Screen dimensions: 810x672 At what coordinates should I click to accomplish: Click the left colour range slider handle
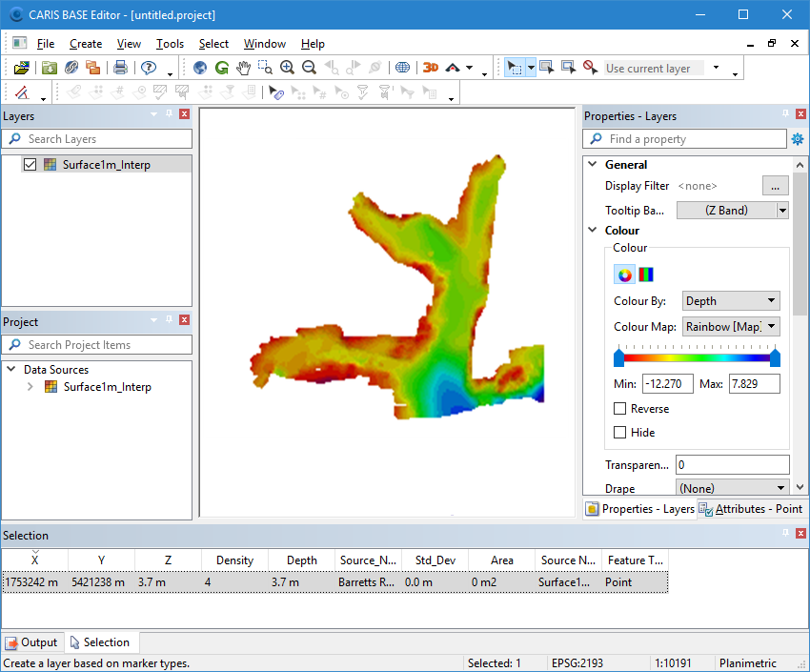[x=619, y=358]
